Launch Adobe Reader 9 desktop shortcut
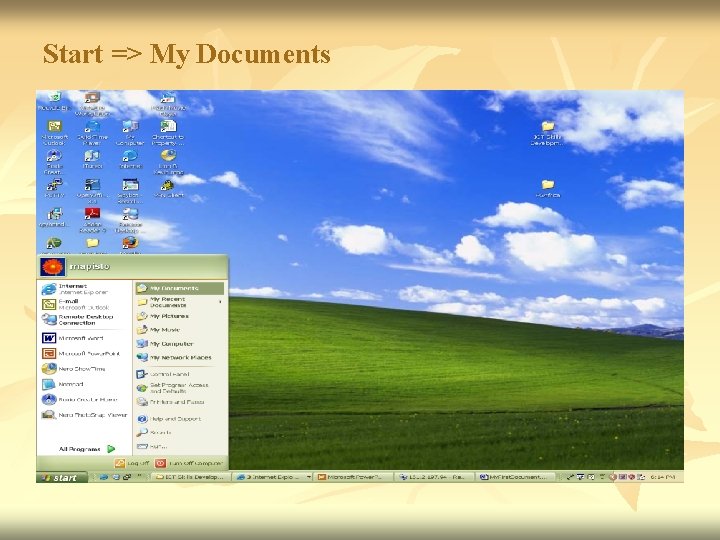Viewport: 720px width, 540px height. (92, 219)
